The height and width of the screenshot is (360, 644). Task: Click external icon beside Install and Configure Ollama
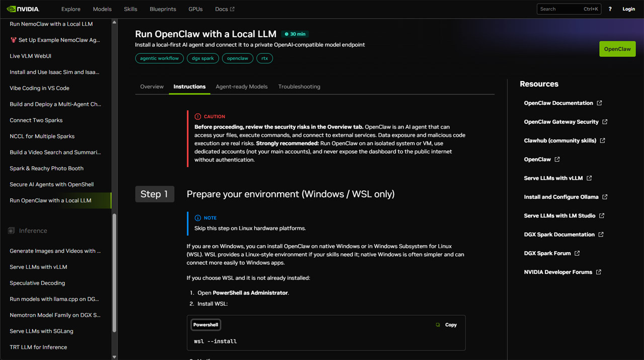pos(605,197)
